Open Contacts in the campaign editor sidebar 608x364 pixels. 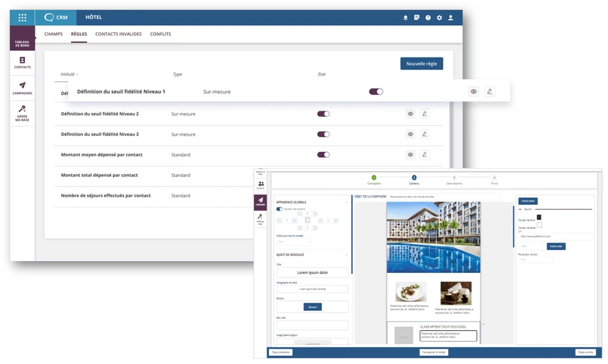click(261, 185)
